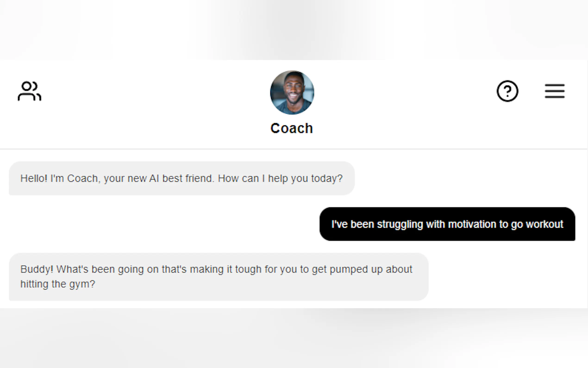Switch AI friends via the people icon
Screen dimensions: 588x368
[29, 91]
